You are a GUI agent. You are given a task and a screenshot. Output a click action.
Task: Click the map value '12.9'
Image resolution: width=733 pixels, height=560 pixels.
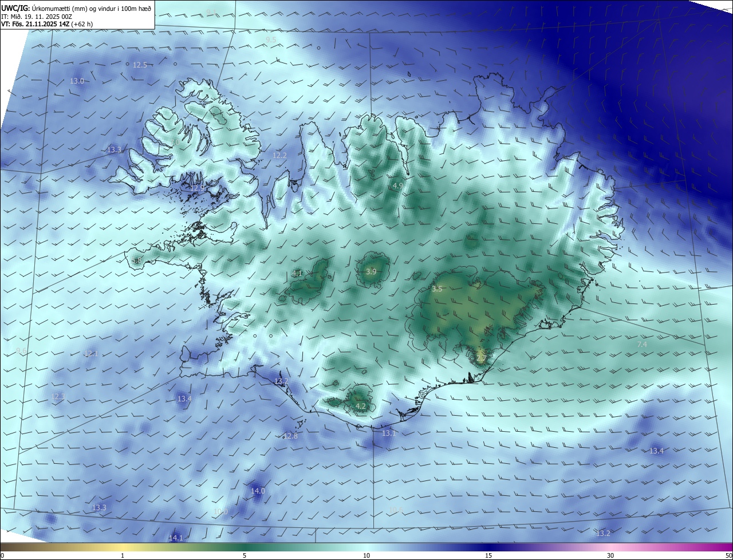(198, 188)
